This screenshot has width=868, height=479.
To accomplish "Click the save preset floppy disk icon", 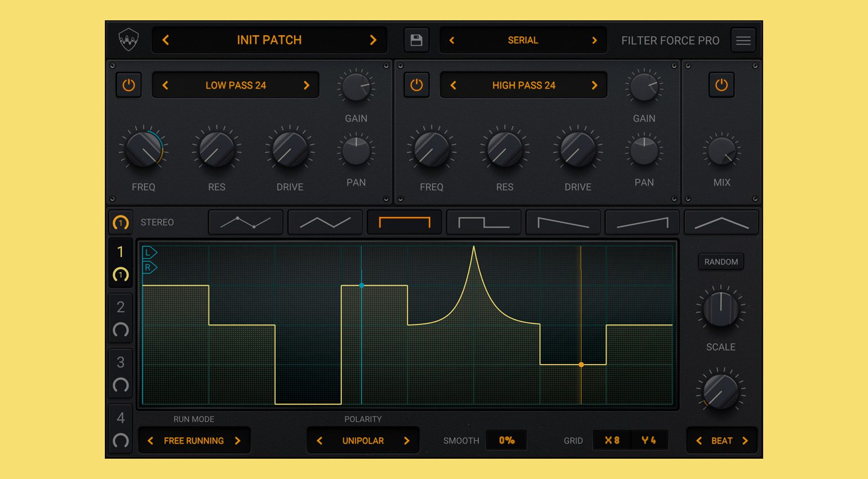I will pyautogui.click(x=417, y=40).
